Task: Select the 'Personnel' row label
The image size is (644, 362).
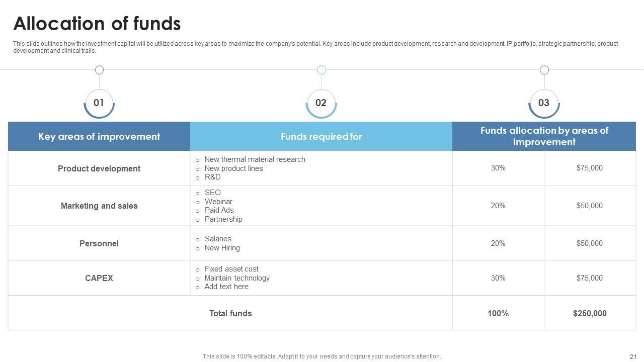Action: pos(99,243)
